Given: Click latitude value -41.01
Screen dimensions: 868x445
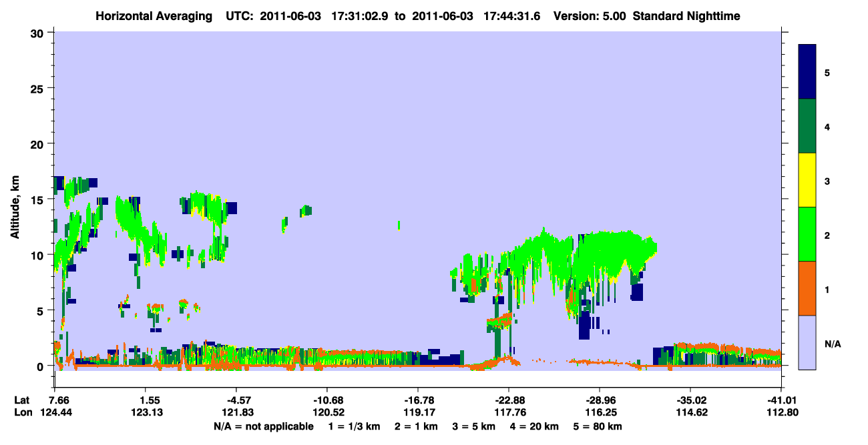Looking at the screenshot, I should tap(781, 400).
